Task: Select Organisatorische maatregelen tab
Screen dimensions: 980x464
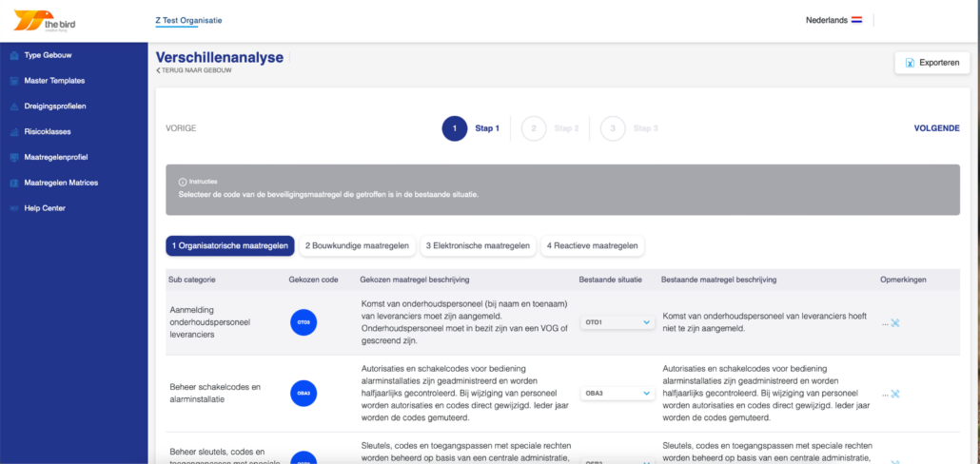Action: click(x=230, y=246)
